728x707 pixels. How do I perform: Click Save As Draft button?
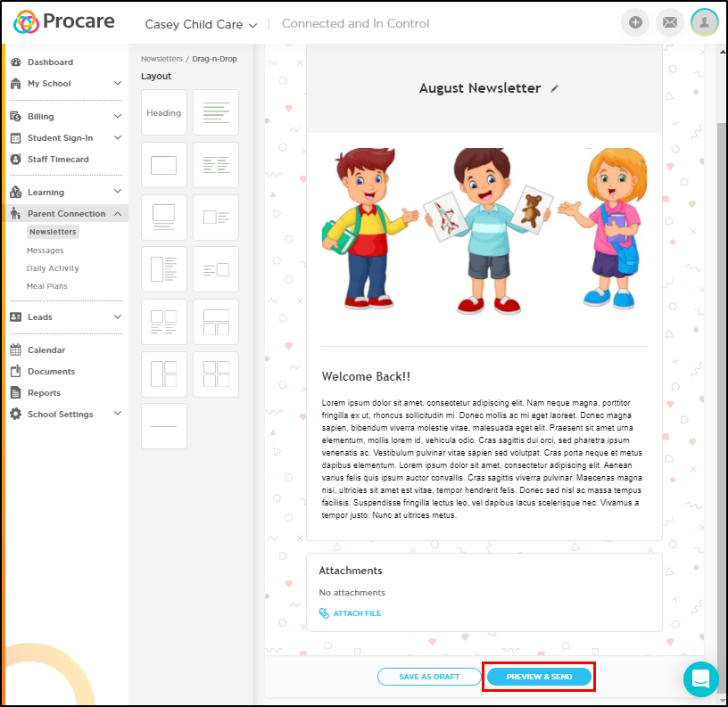click(x=429, y=677)
